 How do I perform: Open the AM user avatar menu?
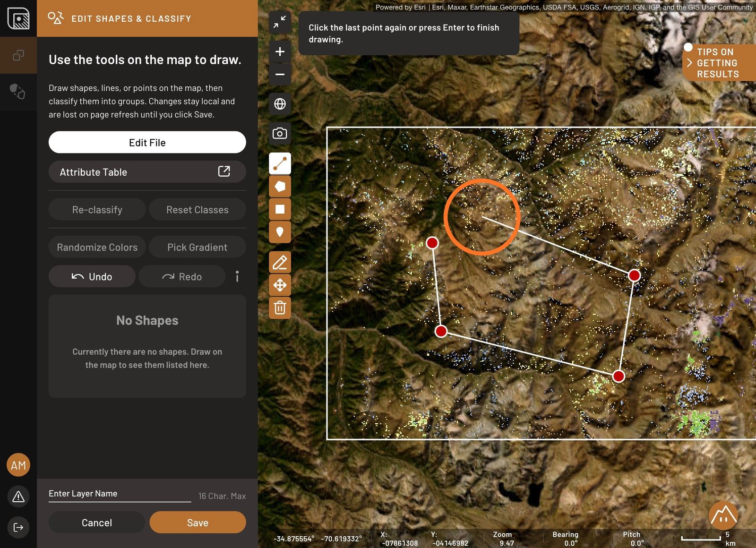click(x=18, y=465)
